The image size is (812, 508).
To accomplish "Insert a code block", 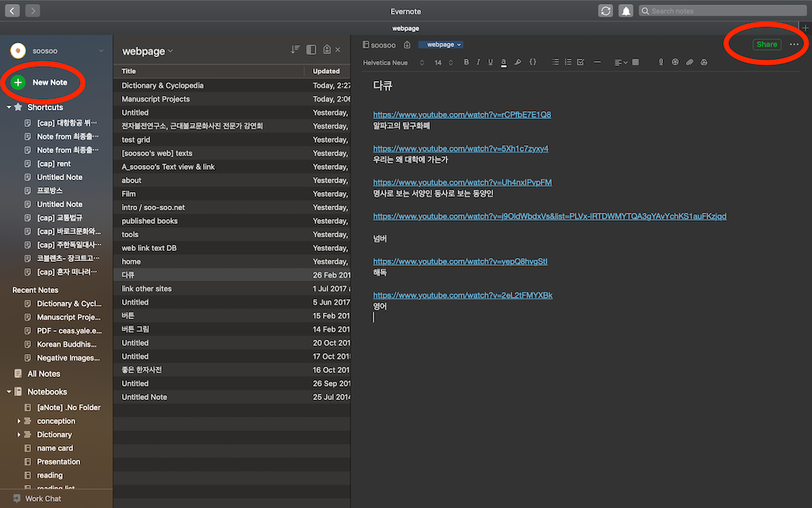I will pos(532,62).
